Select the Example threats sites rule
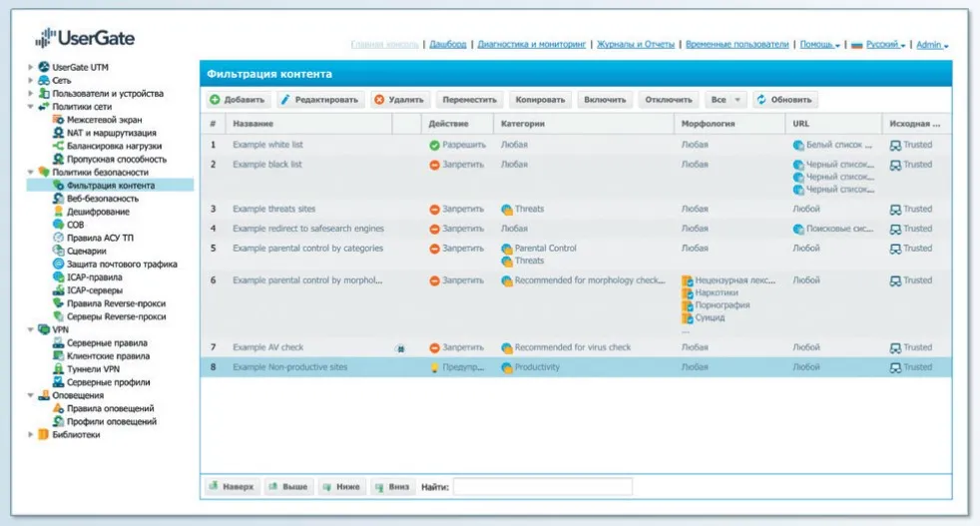980x526 pixels. (576, 209)
